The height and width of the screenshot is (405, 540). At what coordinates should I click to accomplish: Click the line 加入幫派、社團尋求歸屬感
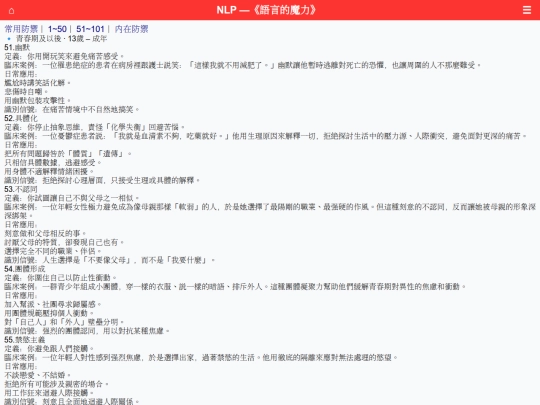point(53,304)
